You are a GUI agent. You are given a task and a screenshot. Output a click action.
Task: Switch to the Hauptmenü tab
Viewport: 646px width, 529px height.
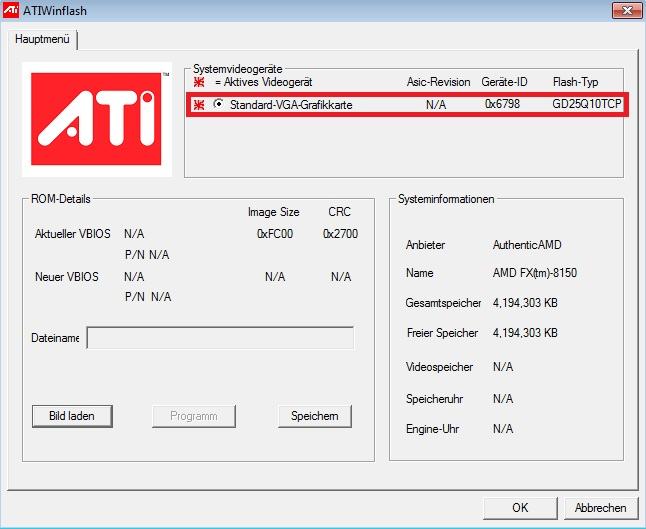pyautogui.click(x=42, y=39)
